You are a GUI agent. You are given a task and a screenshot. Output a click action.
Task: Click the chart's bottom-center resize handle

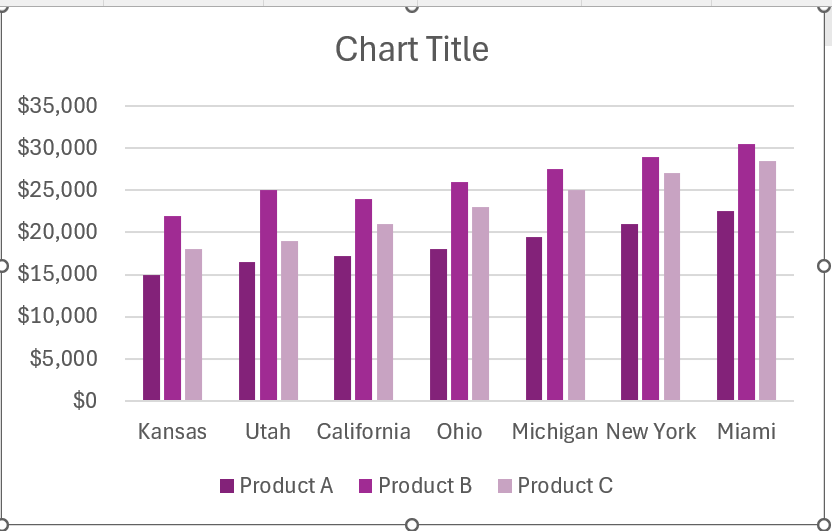(411, 525)
